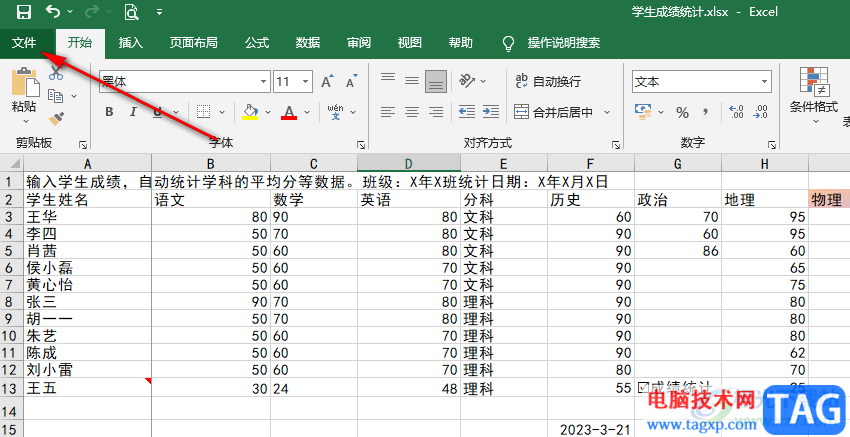Click the Format Painter brush icon
850x437 pixels.
coord(56,119)
